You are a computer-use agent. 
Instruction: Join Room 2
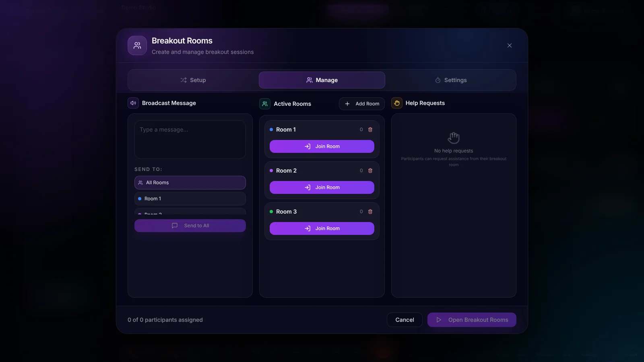tap(322, 187)
